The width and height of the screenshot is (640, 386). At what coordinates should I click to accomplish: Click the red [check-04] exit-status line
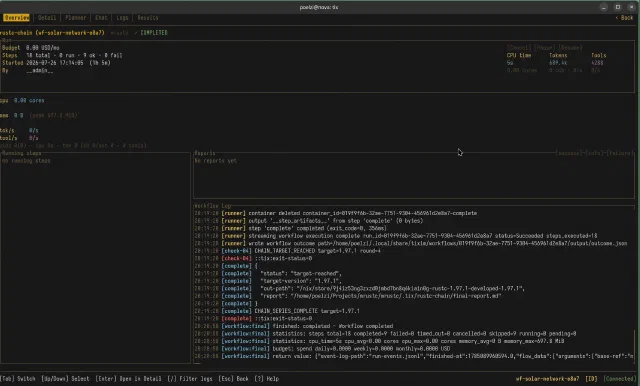(253, 258)
